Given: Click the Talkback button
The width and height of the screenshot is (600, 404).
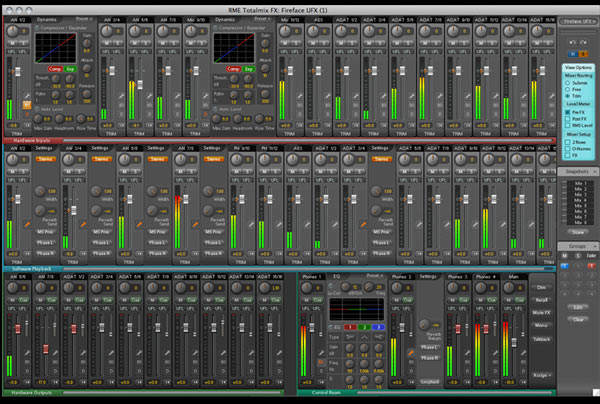Looking at the screenshot, I should pyautogui.click(x=541, y=339).
